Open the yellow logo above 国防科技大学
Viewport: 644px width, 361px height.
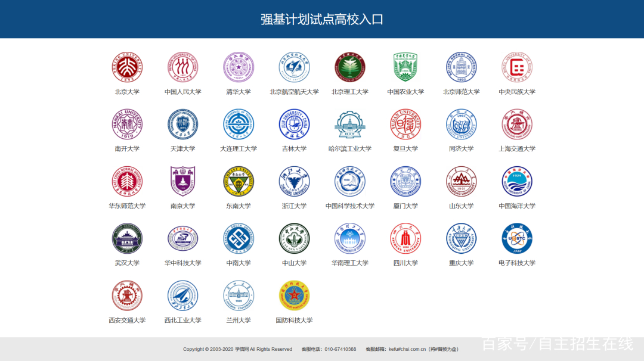click(294, 295)
